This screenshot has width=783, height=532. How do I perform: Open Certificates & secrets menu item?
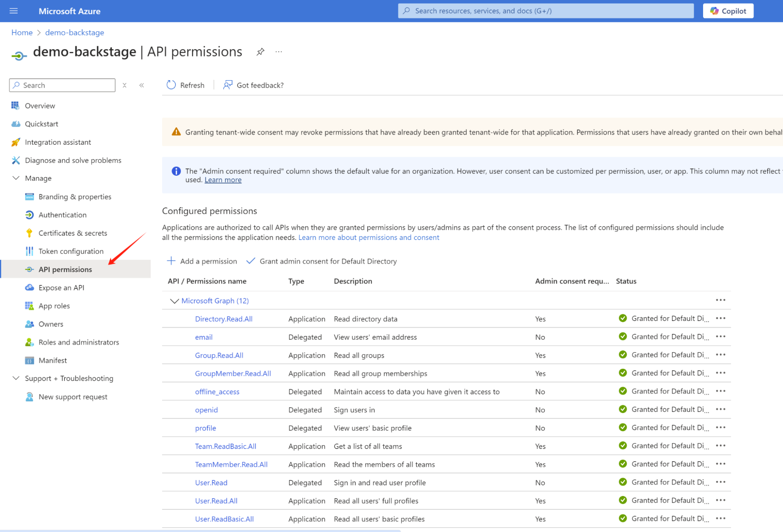(x=72, y=233)
